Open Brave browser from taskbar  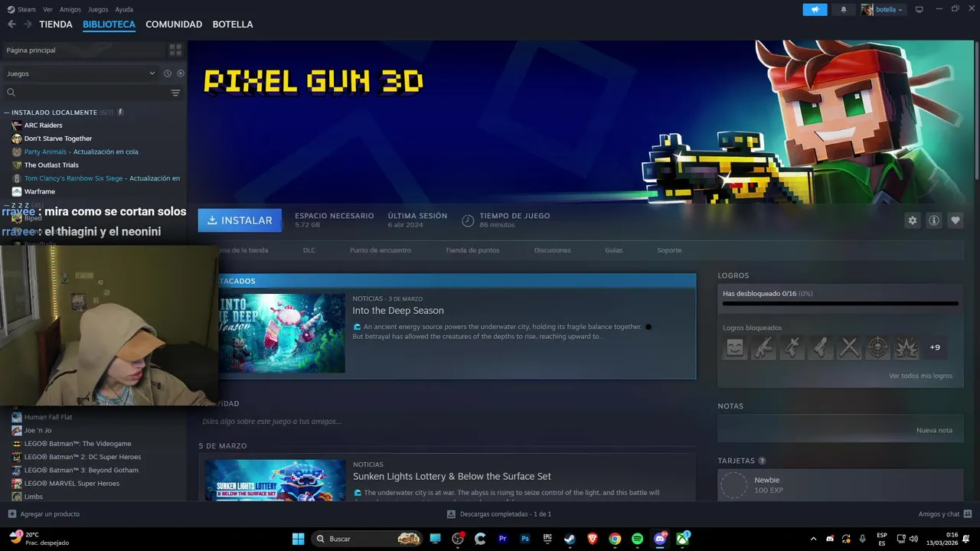pyautogui.click(x=593, y=539)
